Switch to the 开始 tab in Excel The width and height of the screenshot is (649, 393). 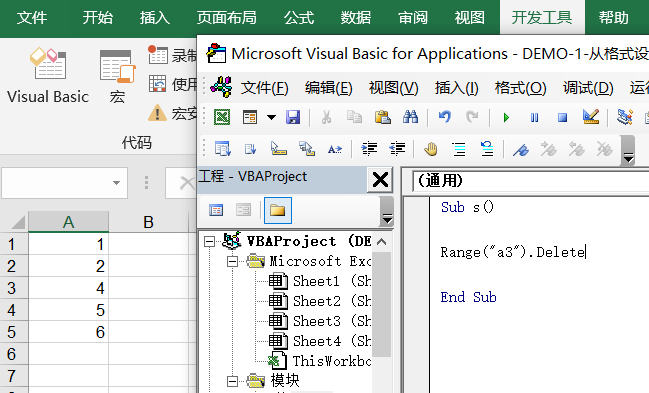click(x=98, y=18)
